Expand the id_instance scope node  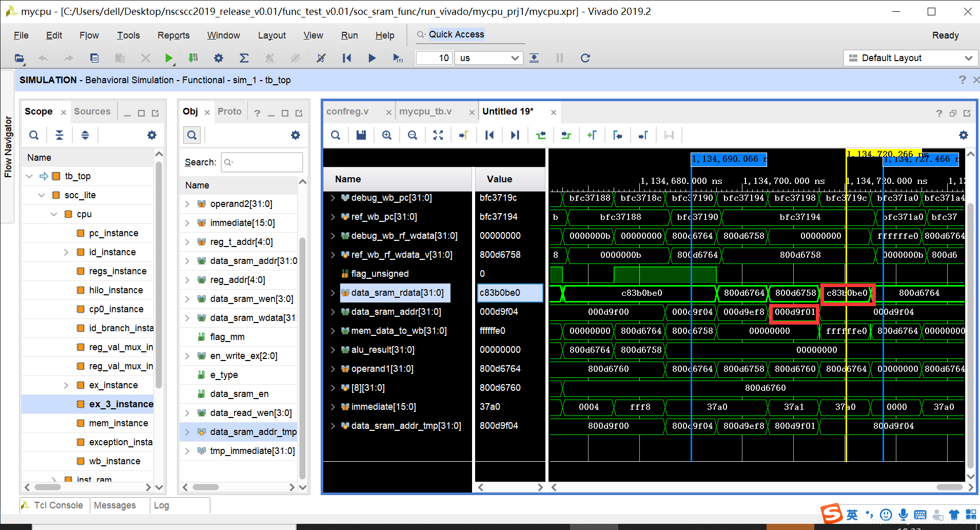(x=66, y=252)
